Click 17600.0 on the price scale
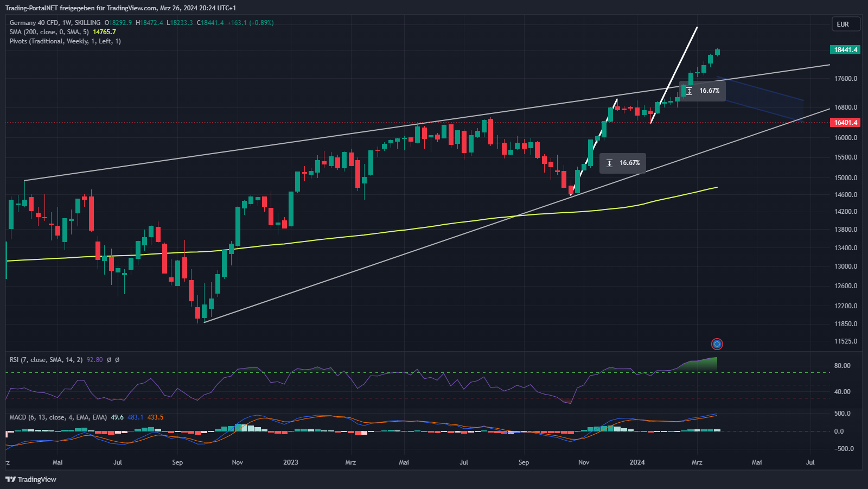This screenshot has width=868, height=489. pos(845,79)
